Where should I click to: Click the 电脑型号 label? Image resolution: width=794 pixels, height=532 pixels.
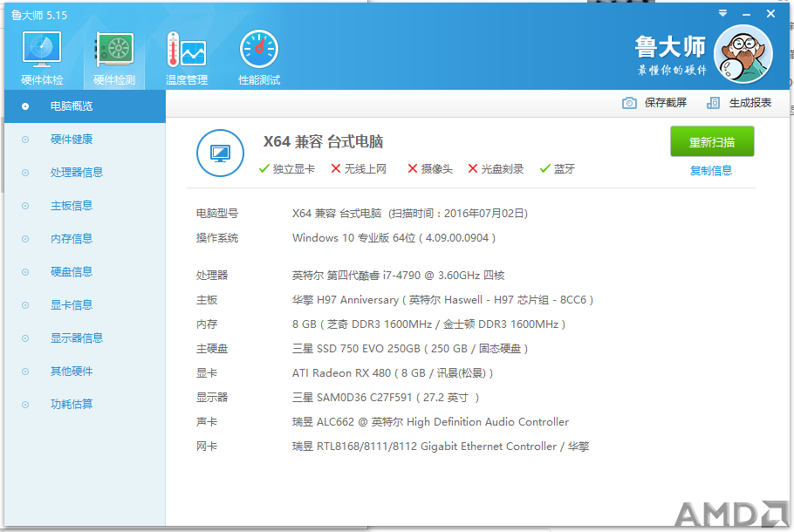click(x=216, y=214)
